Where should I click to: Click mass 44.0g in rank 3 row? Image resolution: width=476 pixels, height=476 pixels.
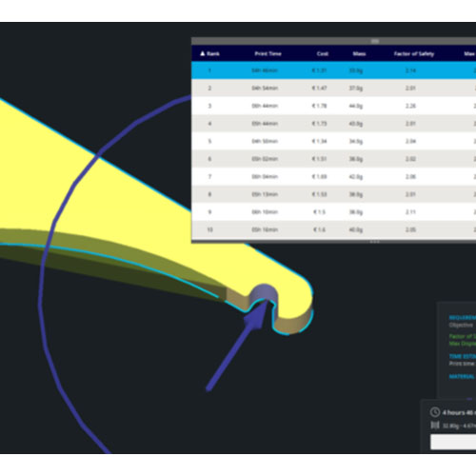356,106
